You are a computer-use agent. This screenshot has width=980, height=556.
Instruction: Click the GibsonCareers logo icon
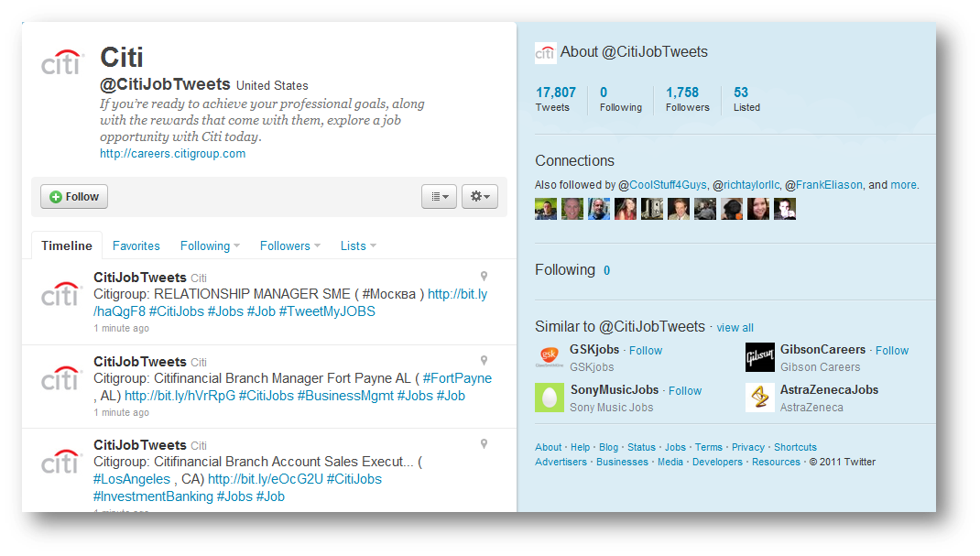click(759, 357)
